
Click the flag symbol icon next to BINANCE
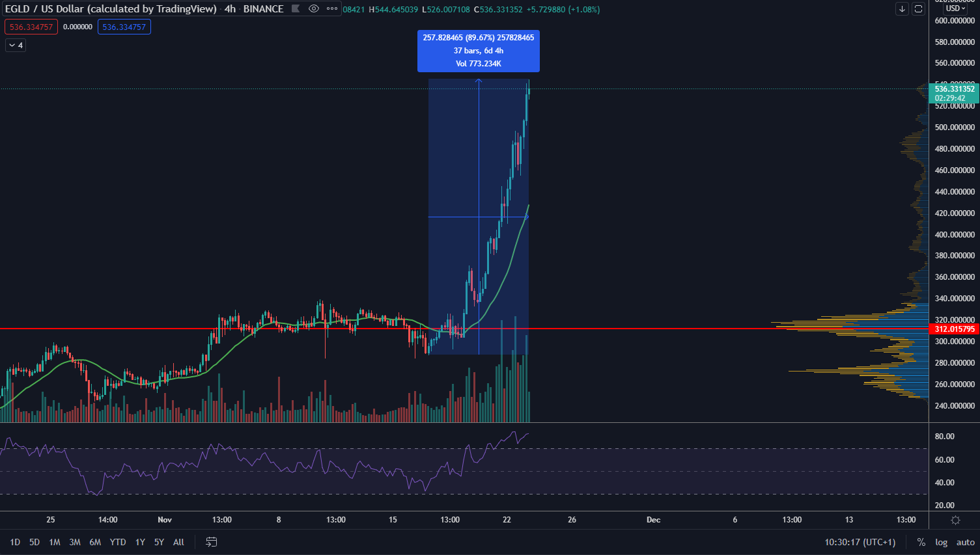click(x=296, y=9)
